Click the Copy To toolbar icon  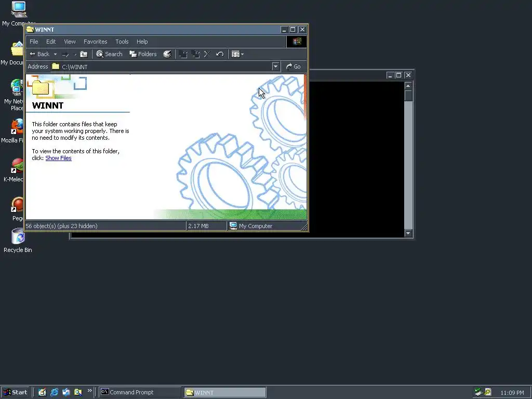pyautogui.click(x=196, y=54)
